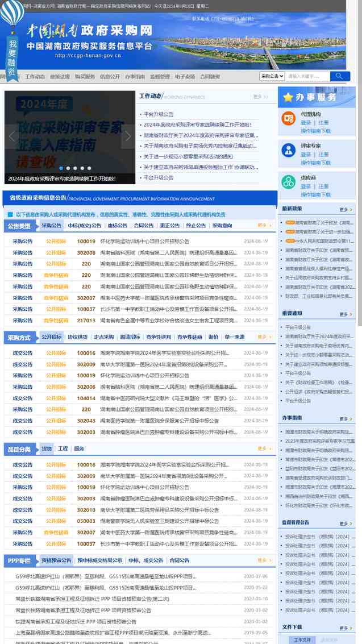Click the blue 评审专家 person icon
This screenshot has height=644, width=362.
289,150
